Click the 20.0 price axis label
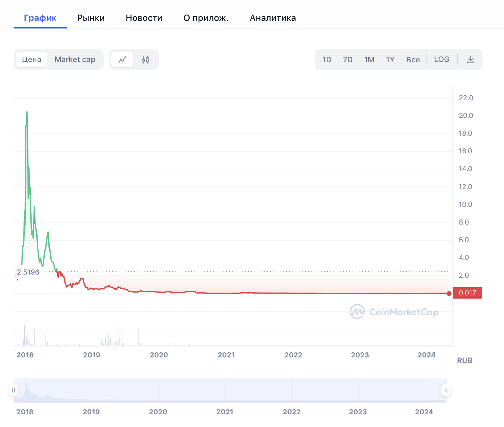504x427 pixels. pos(466,115)
